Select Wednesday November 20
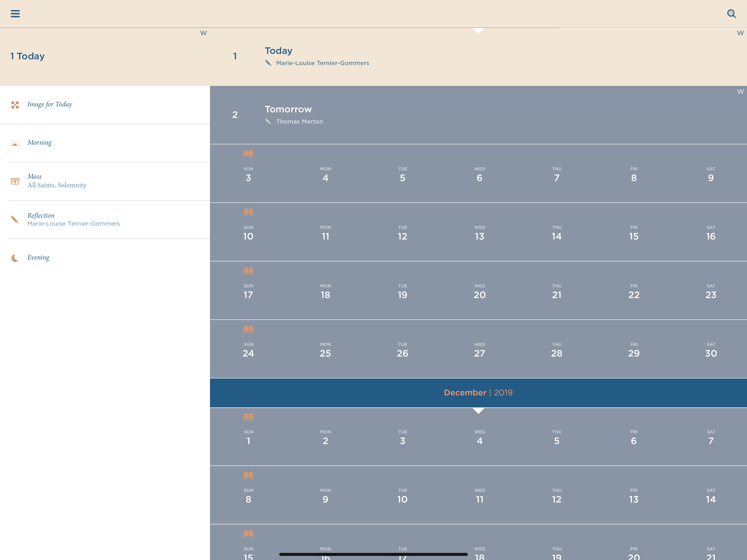747x560 pixels. click(480, 291)
